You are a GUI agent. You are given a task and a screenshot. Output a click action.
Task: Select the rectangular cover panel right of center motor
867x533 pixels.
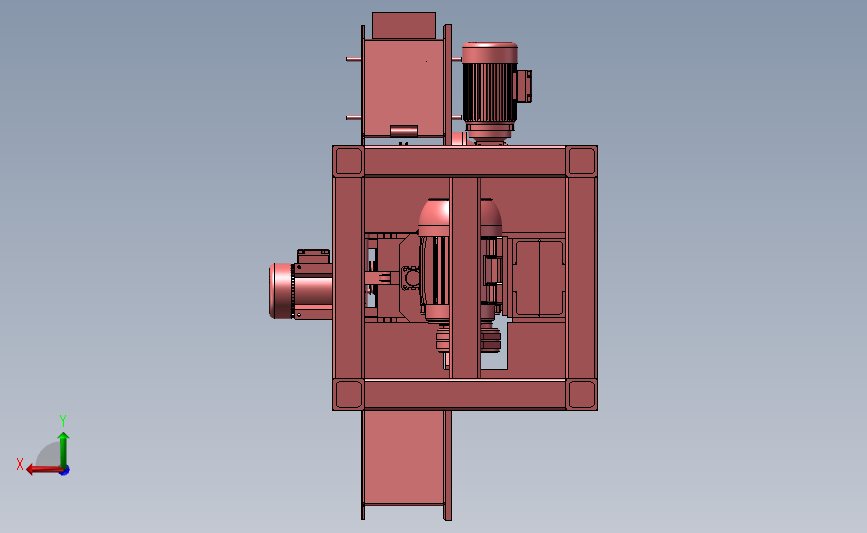tap(539, 278)
